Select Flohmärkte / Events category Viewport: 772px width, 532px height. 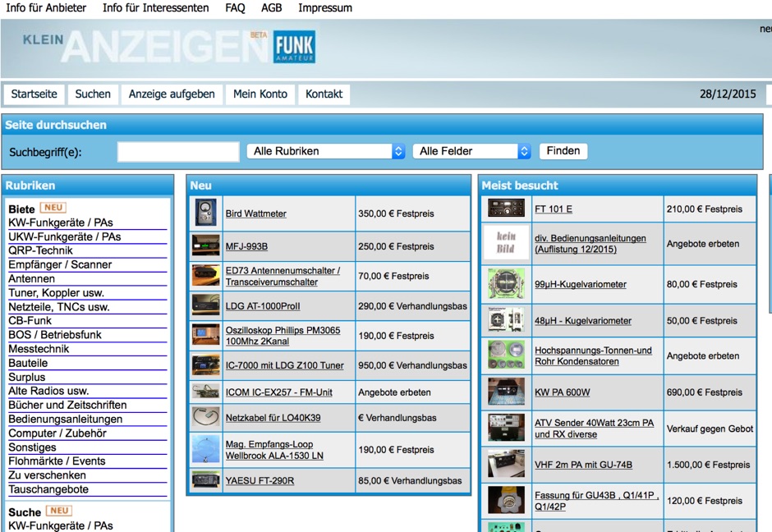pos(57,461)
